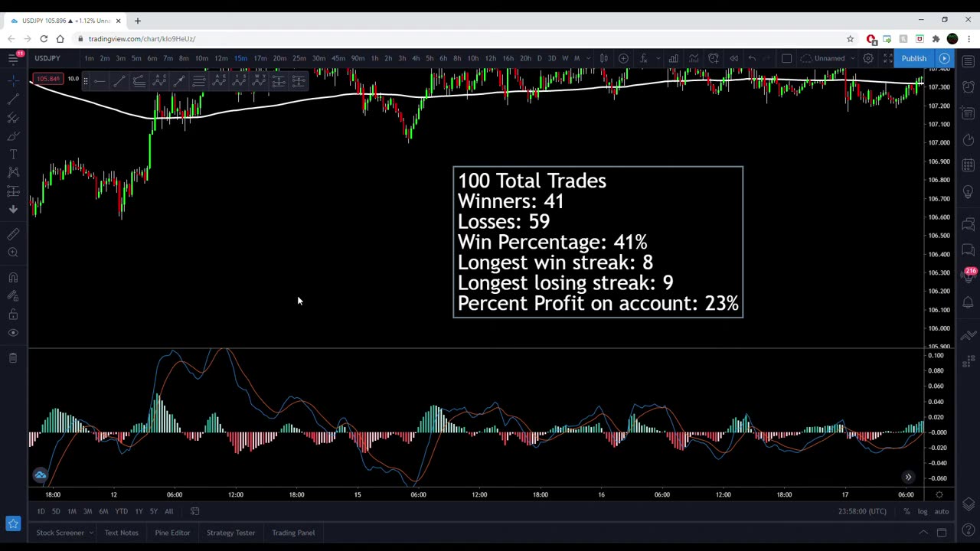Create an alert with the alarm clock icon
The width and height of the screenshot is (980, 551).
[x=714, y=58]
